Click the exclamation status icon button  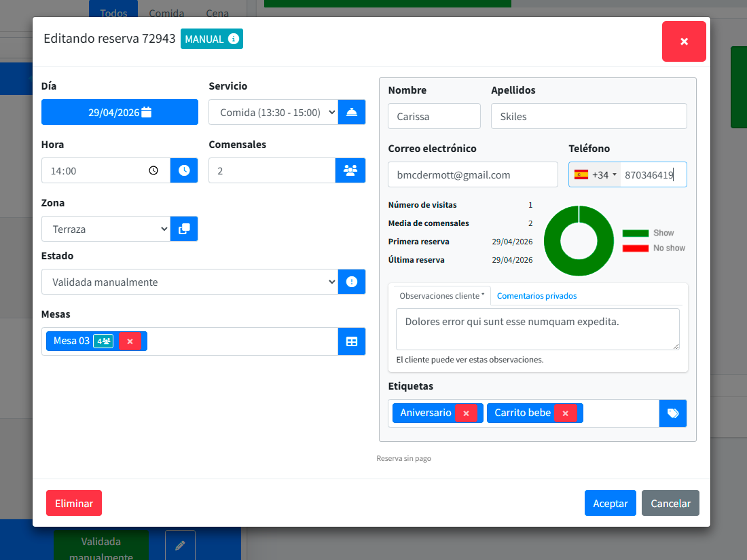point(352,282)
